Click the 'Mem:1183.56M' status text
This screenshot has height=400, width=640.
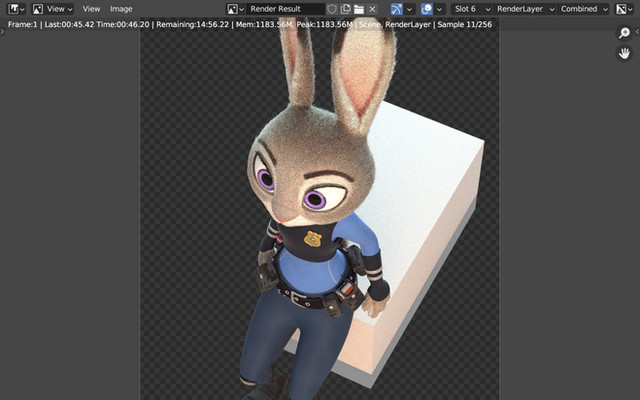(x=264, y=24)
